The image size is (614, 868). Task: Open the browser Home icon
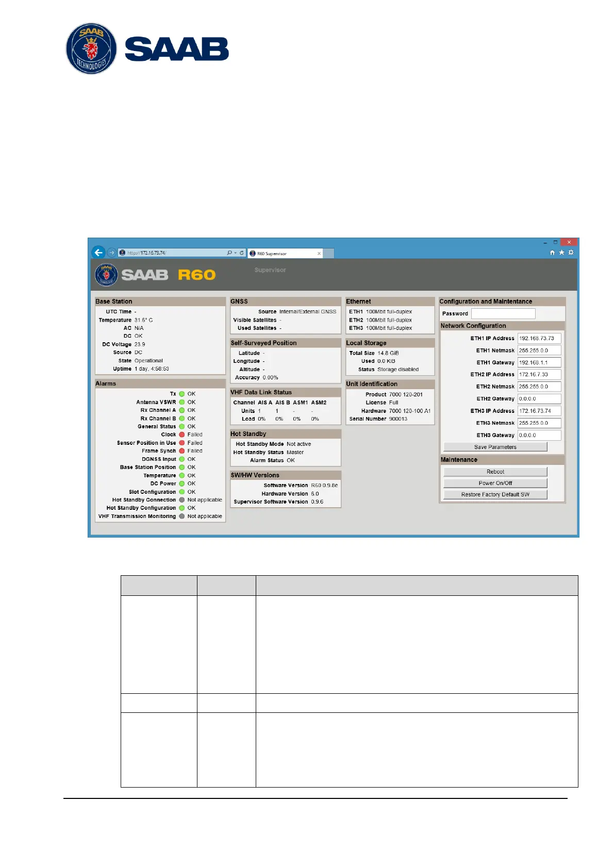click(x=552, y=253)
